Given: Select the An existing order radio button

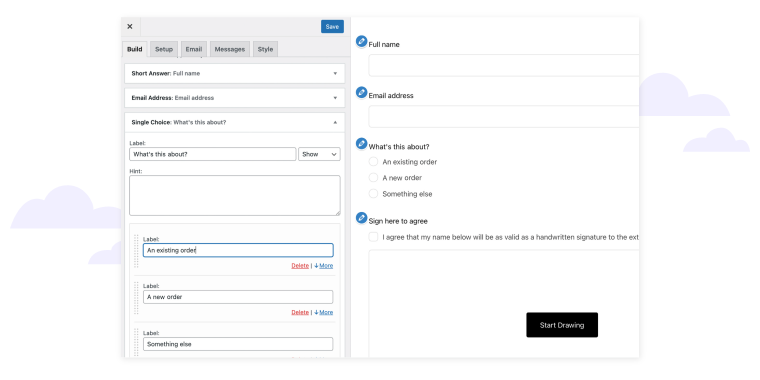Looking at the screenshot, I should (x=373, y=161).
